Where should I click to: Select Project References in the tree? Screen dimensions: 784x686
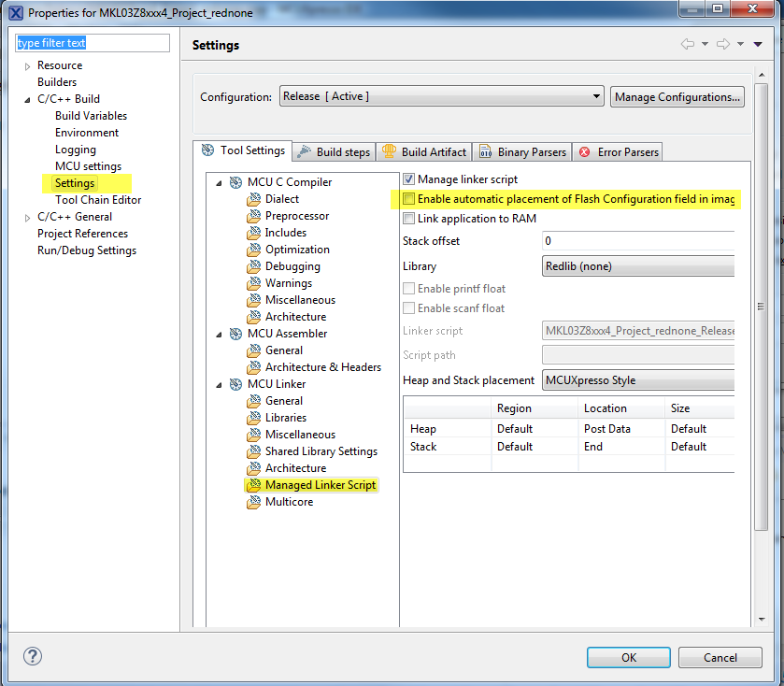tap(82, 234)
